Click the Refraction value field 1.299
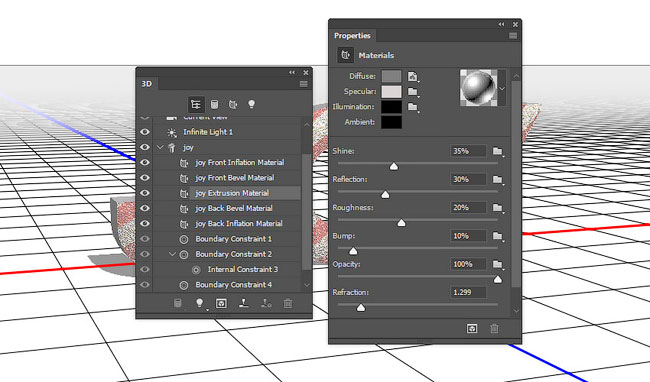Viewport: 650px width, 382px height. click(468, 292)
